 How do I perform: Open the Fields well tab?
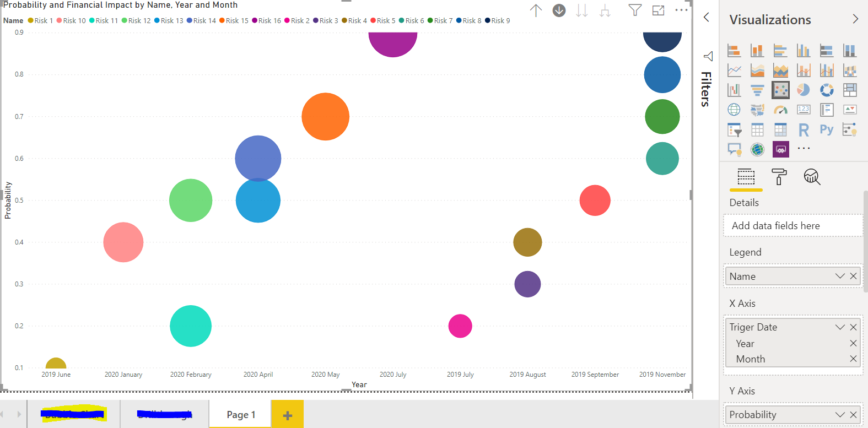tap(746, 177)
